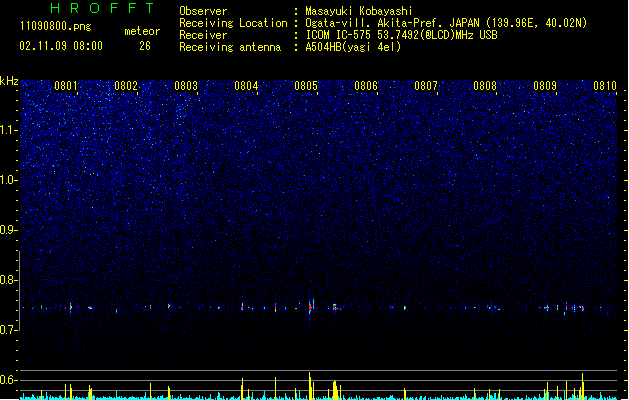Click the ICOM IC-575 receiver frequency text
This screenshot has height=400, width=629.
pyautogui.click(x=402, y=35)
